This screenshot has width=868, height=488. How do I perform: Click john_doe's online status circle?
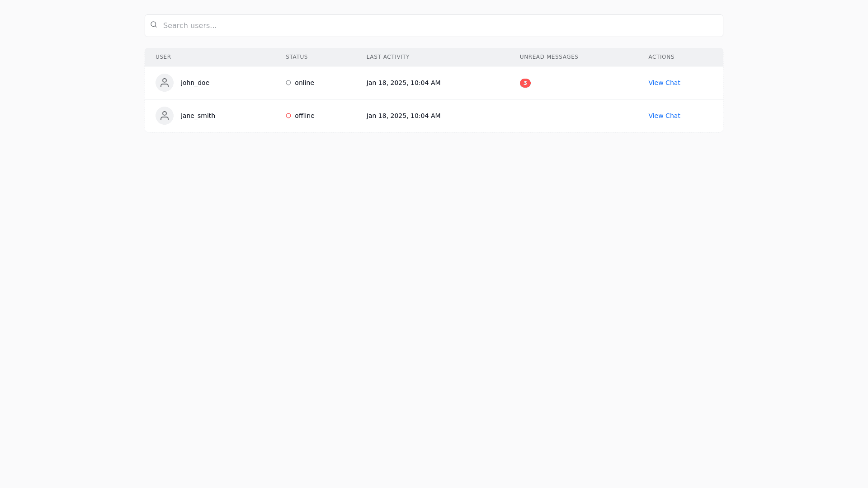tap(288, 83)
